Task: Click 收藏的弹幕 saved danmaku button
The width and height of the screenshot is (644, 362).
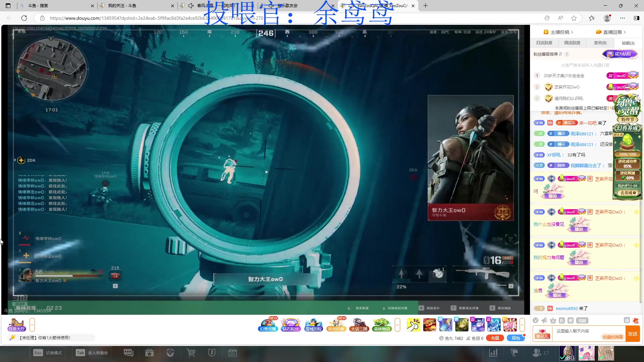Action: 612,337
